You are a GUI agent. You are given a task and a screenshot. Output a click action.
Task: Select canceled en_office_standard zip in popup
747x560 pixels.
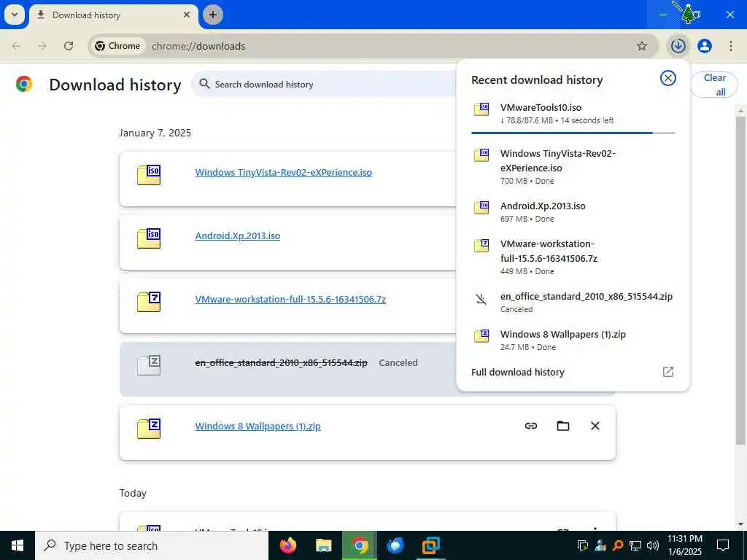tap(573, 303)
